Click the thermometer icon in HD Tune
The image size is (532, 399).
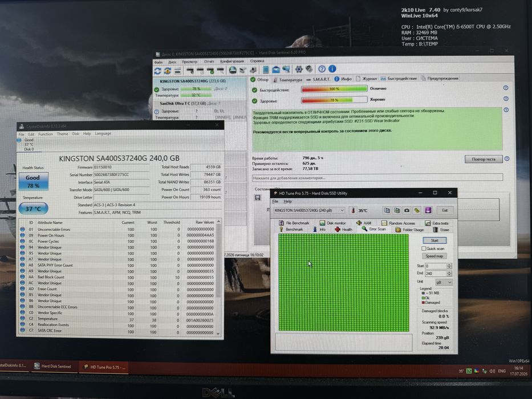(x=353, y=210)
